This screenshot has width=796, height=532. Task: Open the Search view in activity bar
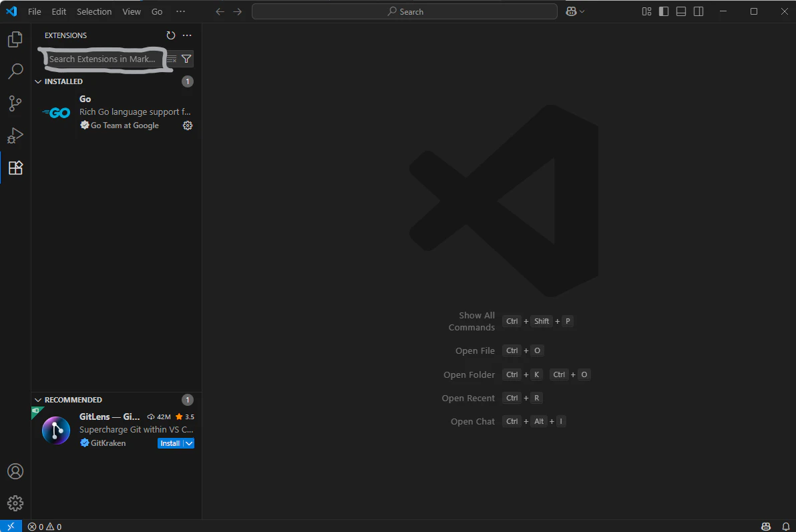click(15, 71)
